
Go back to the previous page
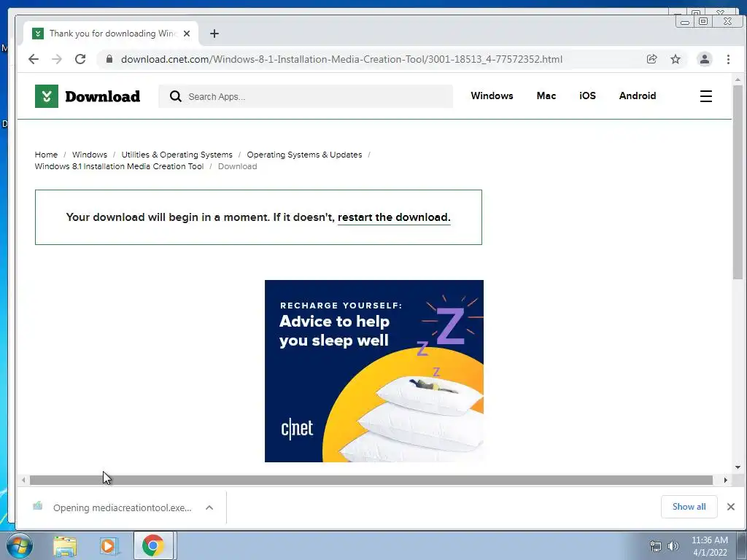click(34, 59)
